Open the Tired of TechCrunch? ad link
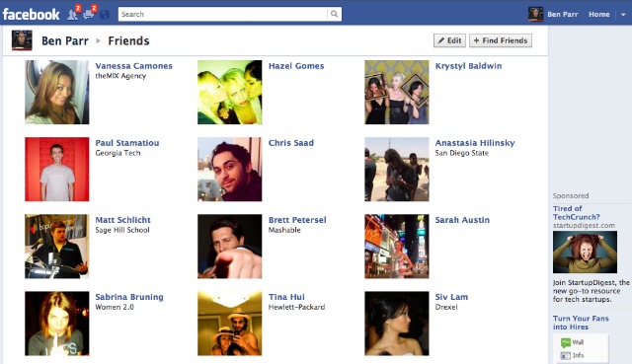 (577, 213)
